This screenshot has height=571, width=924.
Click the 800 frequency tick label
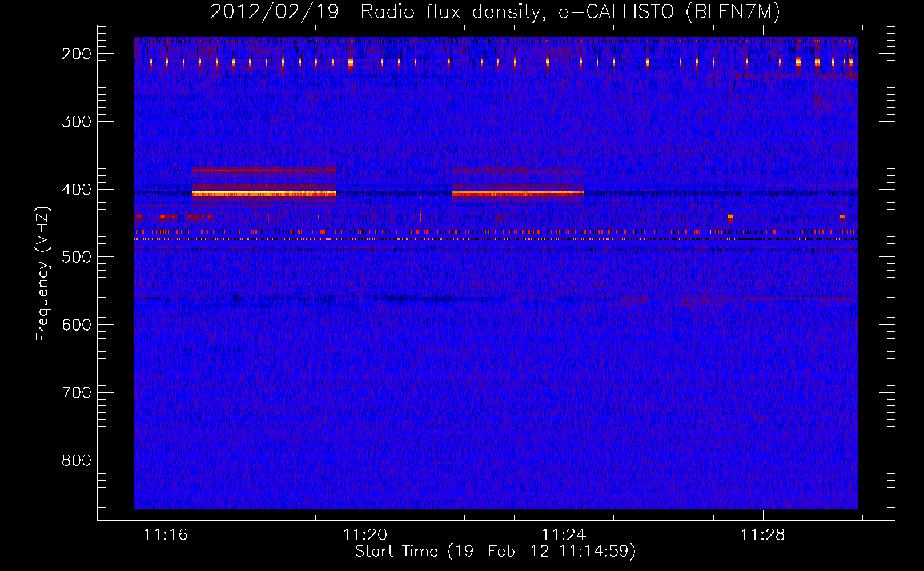pyautogui.click(x=77, y=460)
